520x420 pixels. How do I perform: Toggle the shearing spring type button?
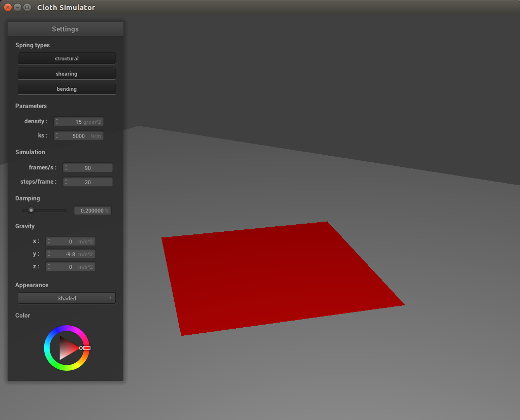click(67, 74)
